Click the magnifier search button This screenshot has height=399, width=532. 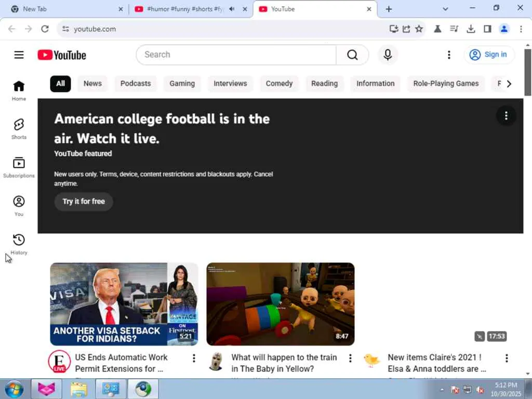[x=352, y=55]
